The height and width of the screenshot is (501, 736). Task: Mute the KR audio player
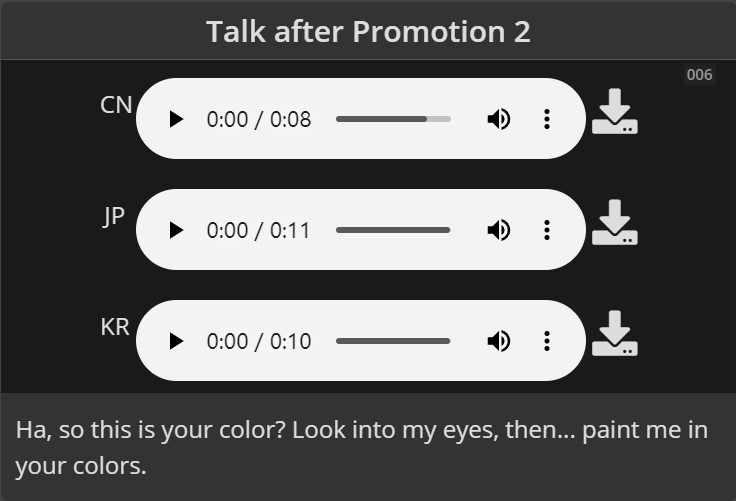[499, 341]
